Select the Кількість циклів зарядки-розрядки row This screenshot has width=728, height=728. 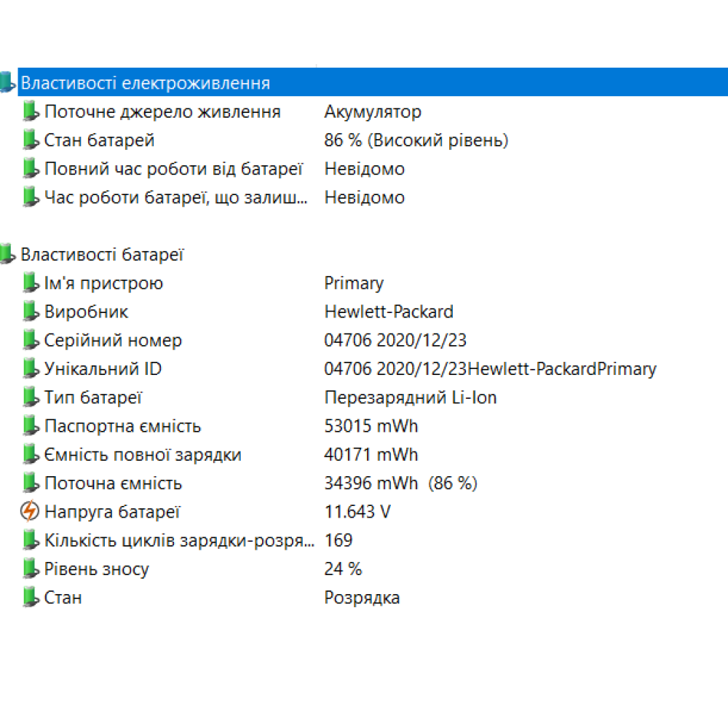click(179, 540)
